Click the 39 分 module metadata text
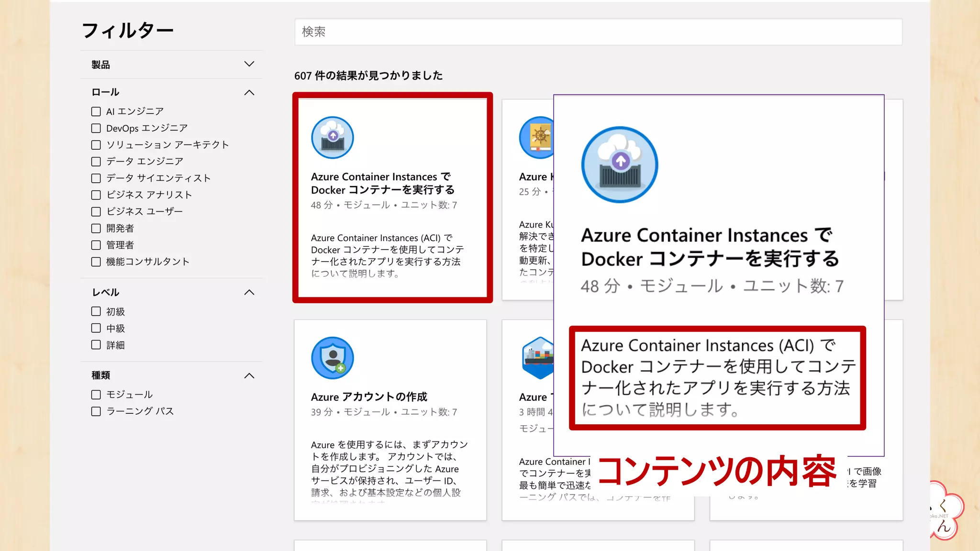The image size is (980, 551). (384, 412)
